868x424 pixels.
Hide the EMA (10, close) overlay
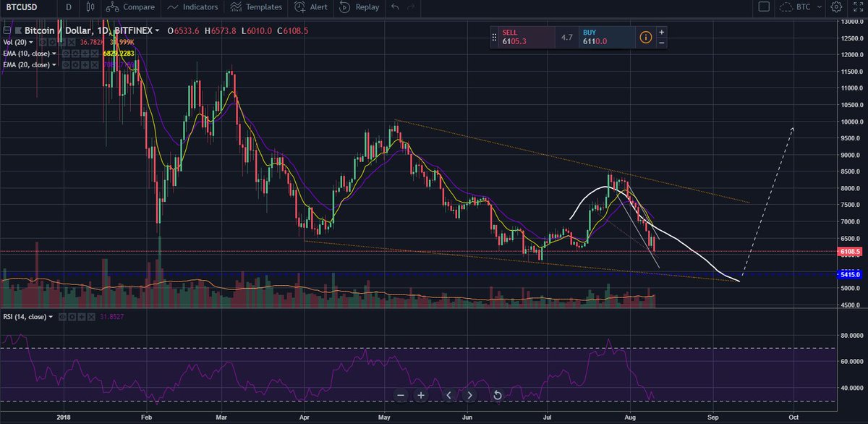(67, 54)
